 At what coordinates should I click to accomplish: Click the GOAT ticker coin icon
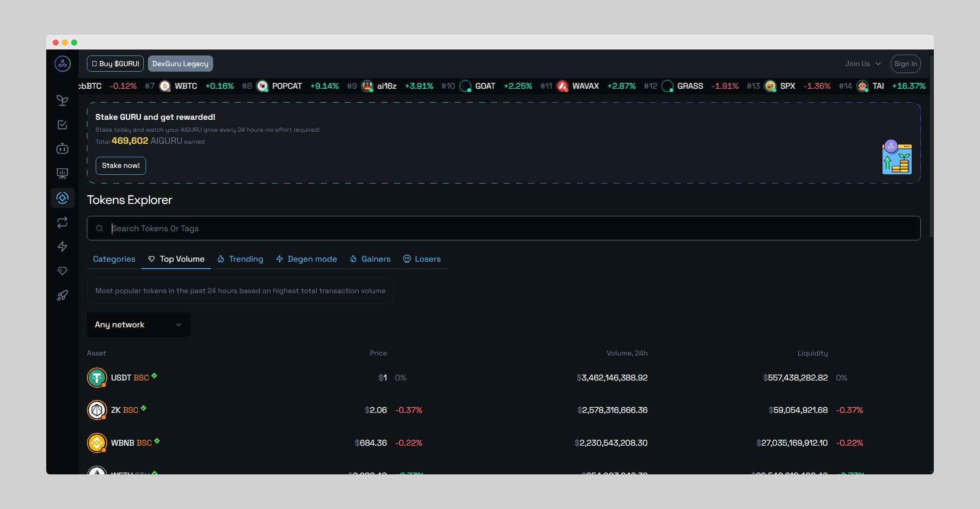pos(465,86)
